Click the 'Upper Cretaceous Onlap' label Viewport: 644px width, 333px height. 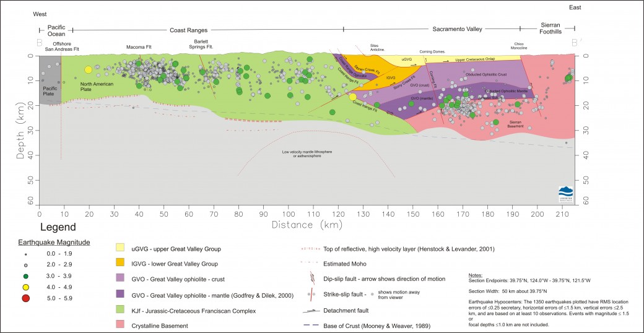(x=476, y=59)
